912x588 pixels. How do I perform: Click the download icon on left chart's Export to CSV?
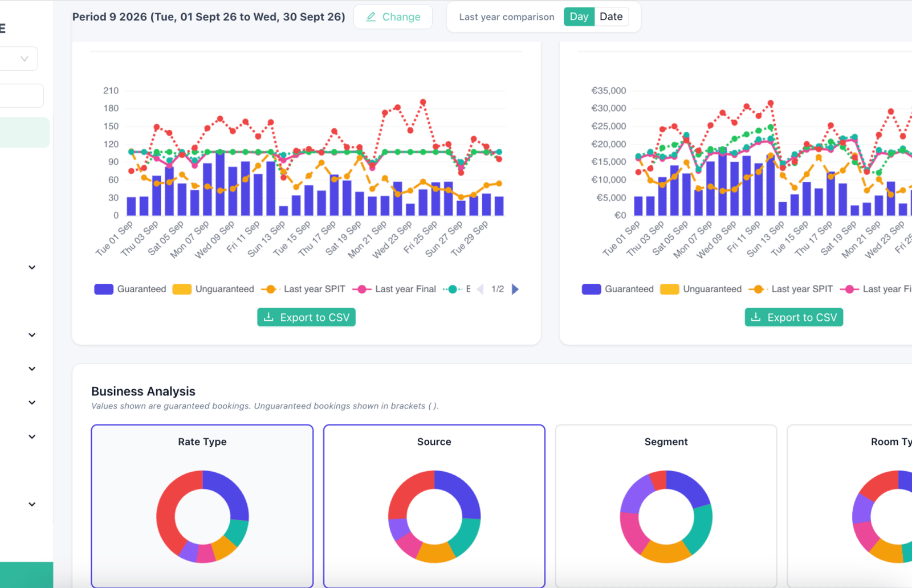(x=268, y=317)
